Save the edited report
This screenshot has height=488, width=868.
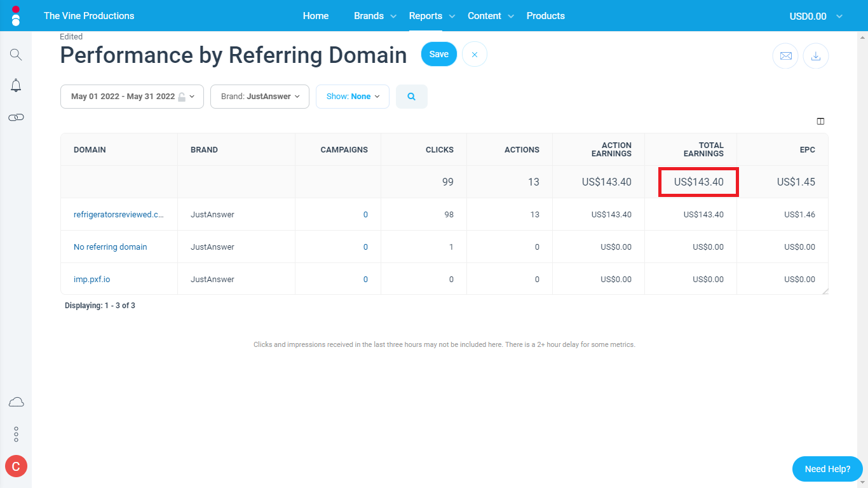point(439,54)
